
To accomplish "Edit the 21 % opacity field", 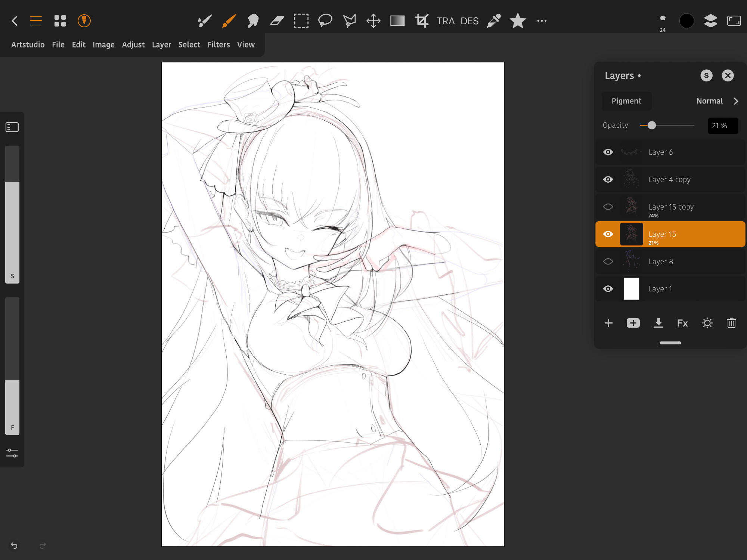I will click(x=723, y=126).
